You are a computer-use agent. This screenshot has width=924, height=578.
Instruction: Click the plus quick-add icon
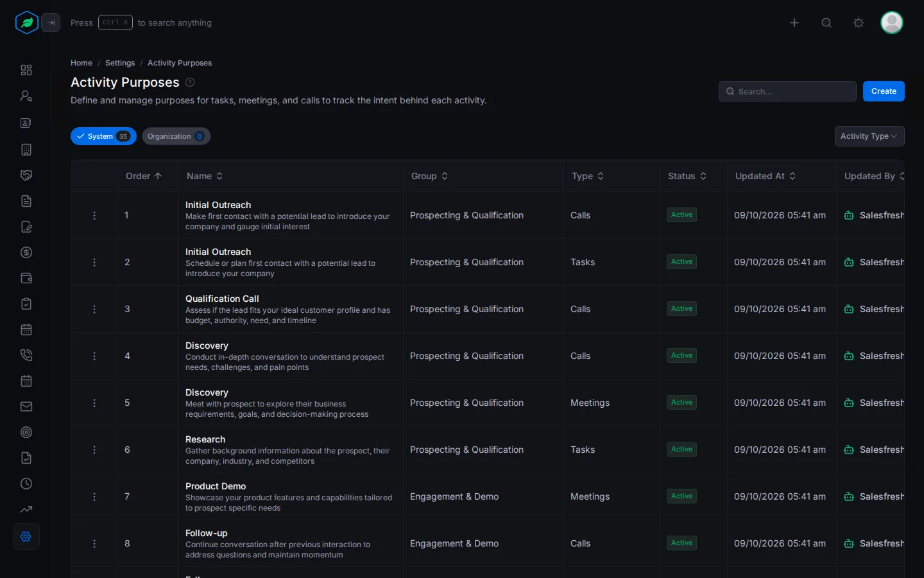(794, 22)
